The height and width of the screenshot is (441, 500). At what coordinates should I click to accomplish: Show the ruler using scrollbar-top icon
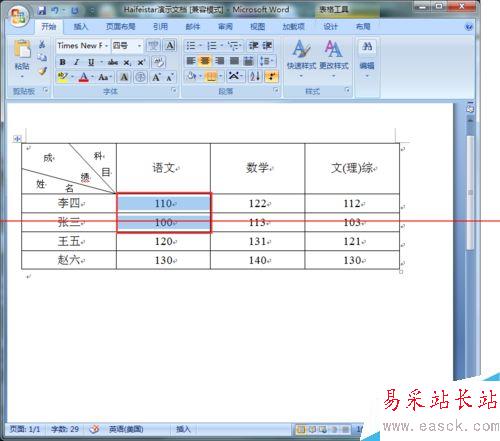coord(470,109)
